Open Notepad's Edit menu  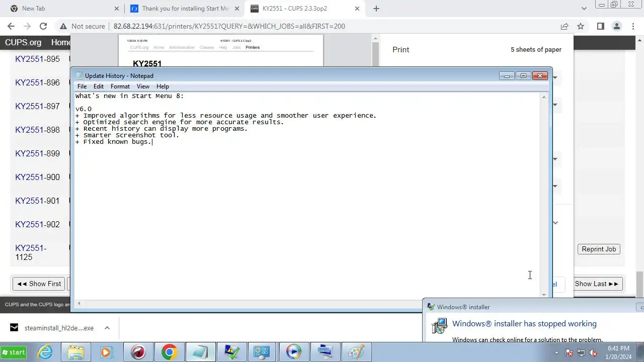(99, 86)
